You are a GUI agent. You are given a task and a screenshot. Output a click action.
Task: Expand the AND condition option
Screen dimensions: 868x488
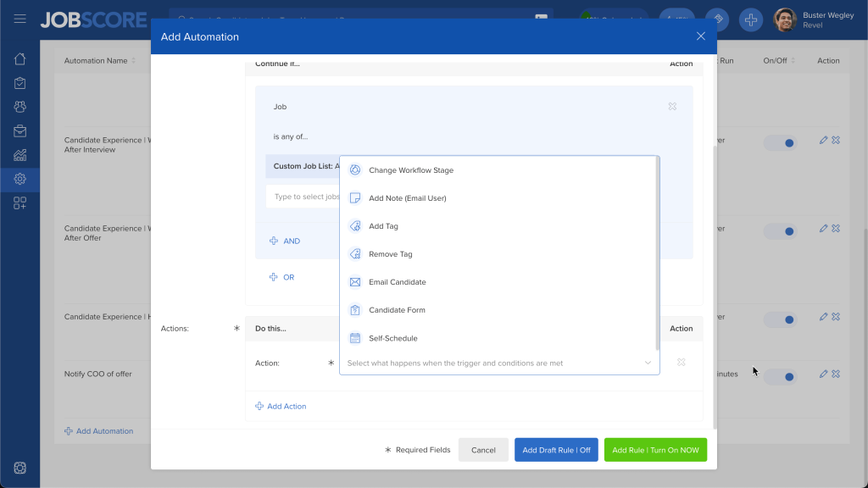[285, 241]
